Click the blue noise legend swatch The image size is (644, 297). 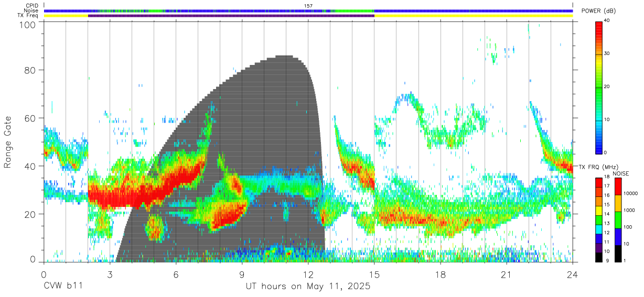618,237
